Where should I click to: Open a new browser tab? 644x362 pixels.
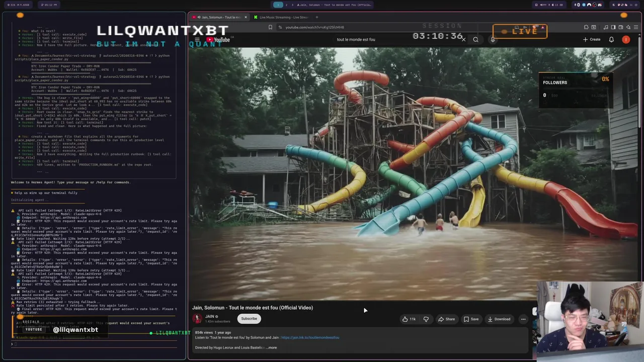tap(316, 17)
